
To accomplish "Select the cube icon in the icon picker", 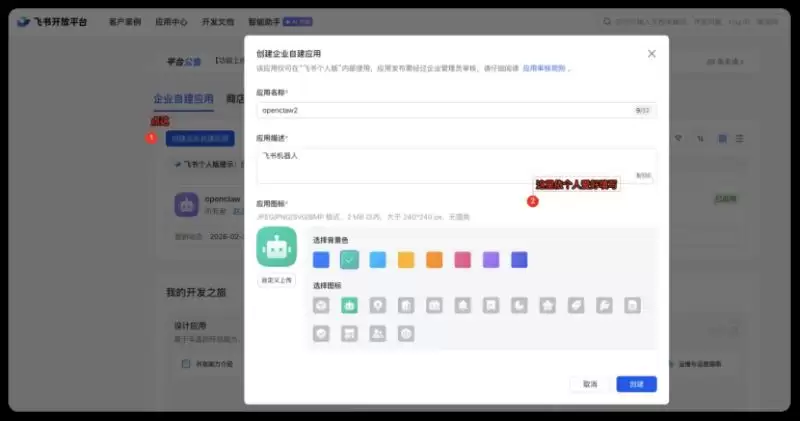I will [321, 305].
